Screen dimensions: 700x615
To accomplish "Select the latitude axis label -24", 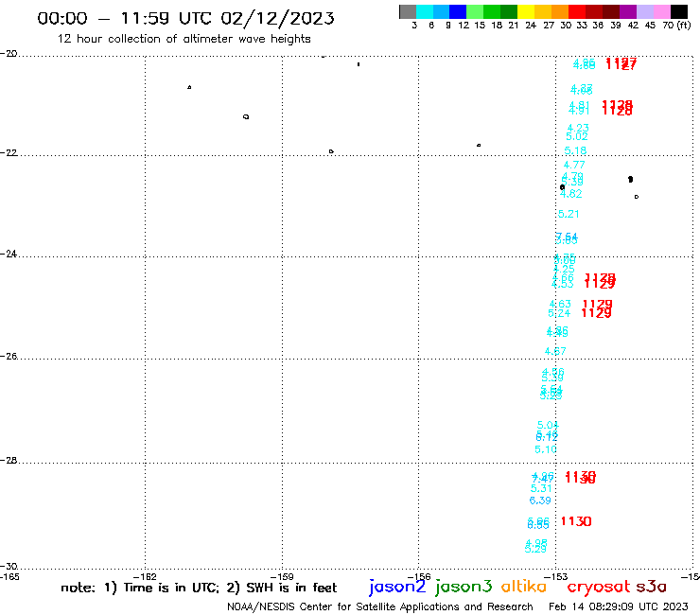I will (9, 254).
